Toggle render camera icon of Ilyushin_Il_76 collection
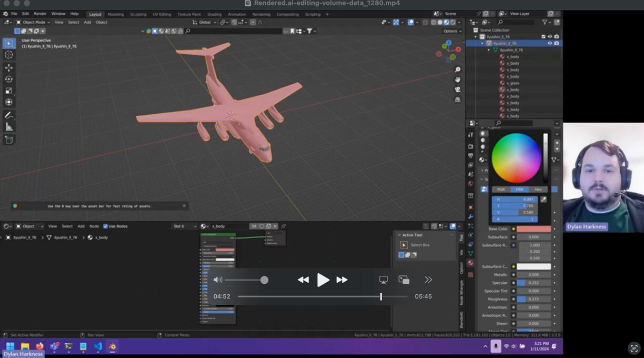The image size is (644, 358). (x=557, y=37)
